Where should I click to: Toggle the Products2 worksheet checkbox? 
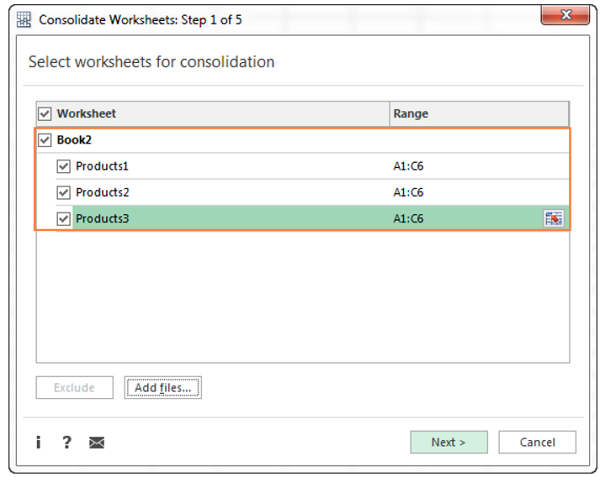click(64, 192)
